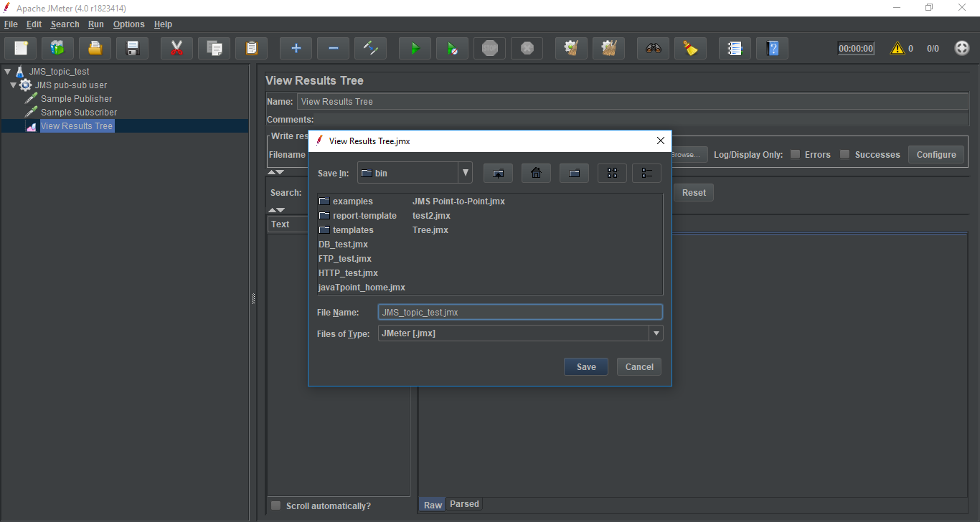Screen dimensions: 980x522
Task: Click the File Name text field
Action: click(x=519, y=313)
